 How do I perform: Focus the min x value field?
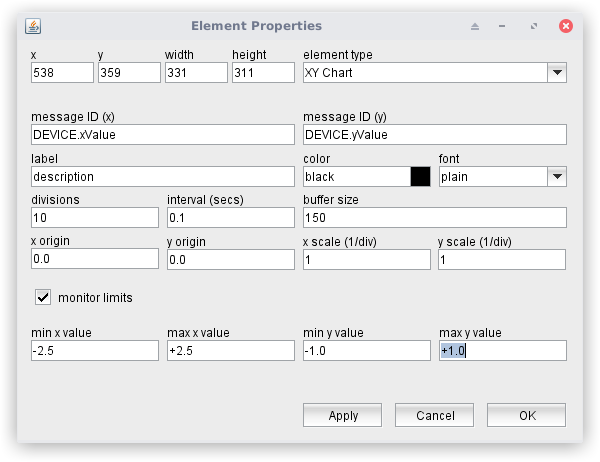95,350
